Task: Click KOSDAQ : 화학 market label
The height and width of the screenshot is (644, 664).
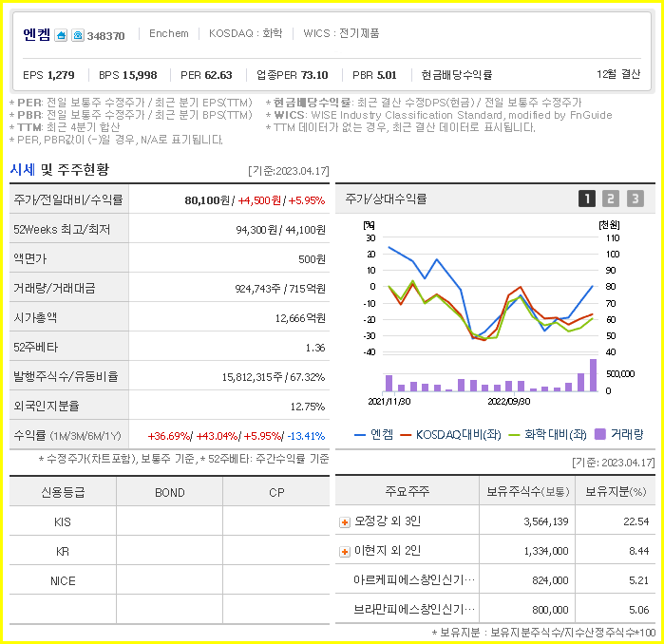Action: tap(246, 33)
